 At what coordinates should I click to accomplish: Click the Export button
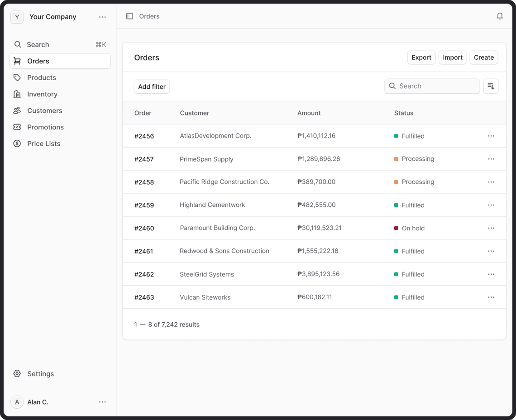[421, 57]
